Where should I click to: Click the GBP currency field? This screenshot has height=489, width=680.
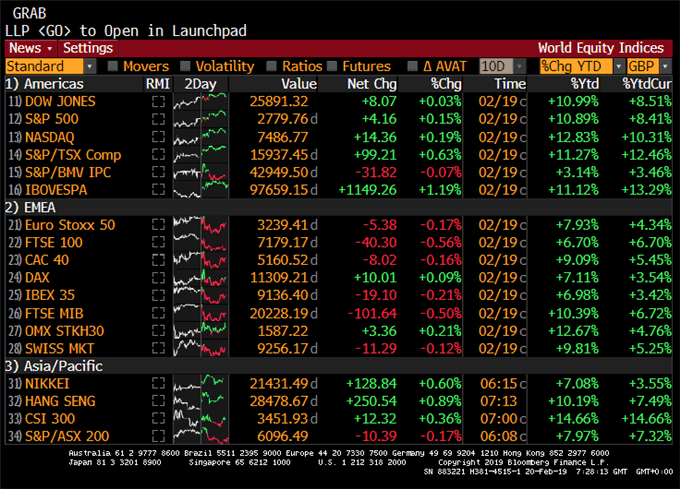(643, 66)
